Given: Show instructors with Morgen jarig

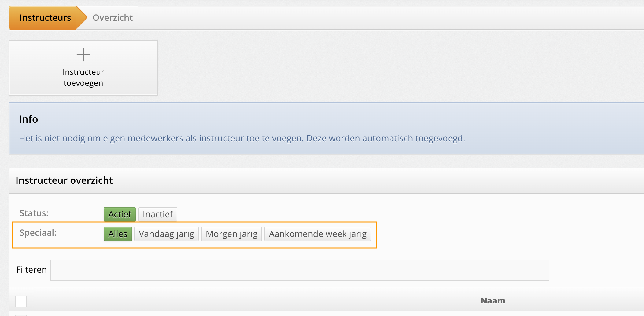Looking at the screenshot, I should tap(231, 234).
